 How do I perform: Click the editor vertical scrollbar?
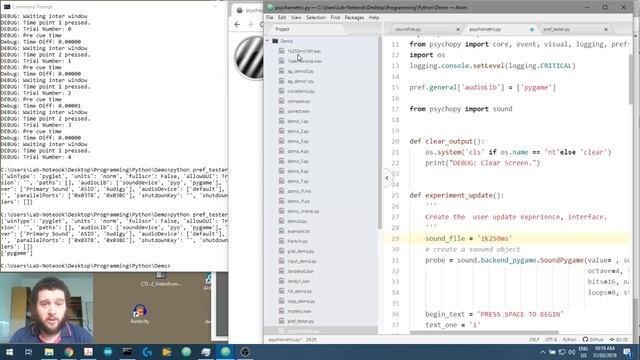click(631, 80)
